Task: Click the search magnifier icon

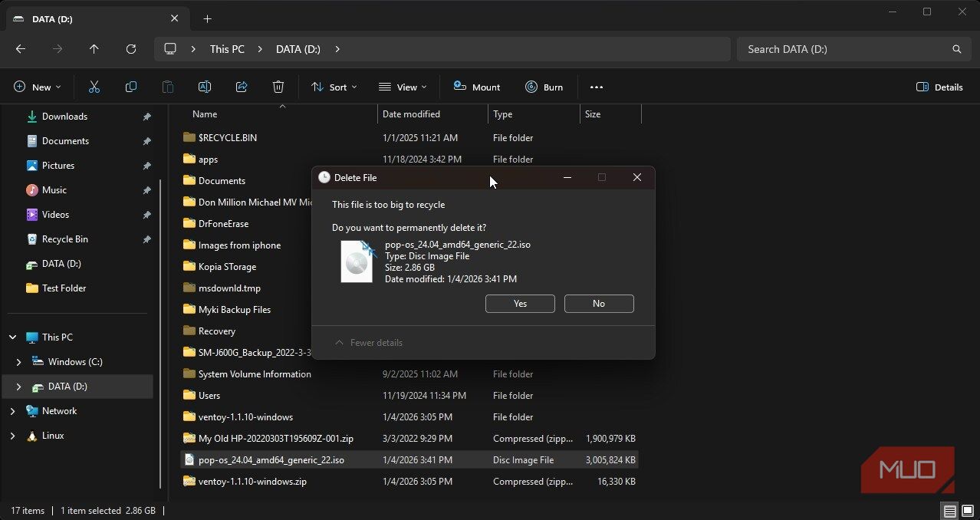Action: (956, 49)
